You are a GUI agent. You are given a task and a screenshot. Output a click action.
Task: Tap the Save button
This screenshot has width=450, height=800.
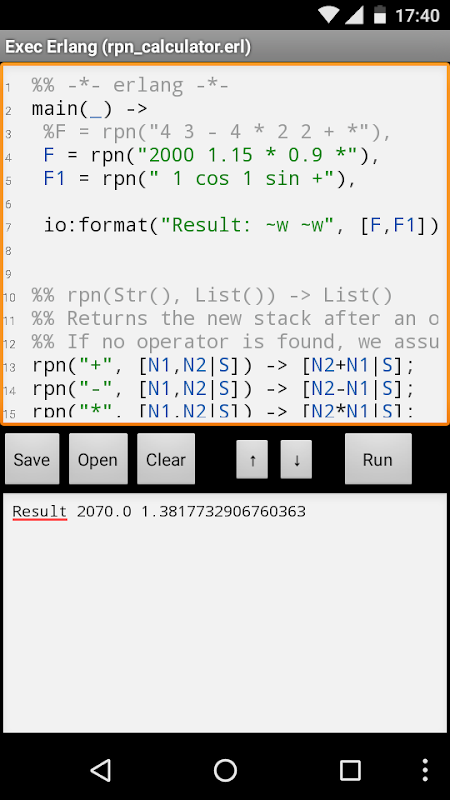tap(32, 459)
